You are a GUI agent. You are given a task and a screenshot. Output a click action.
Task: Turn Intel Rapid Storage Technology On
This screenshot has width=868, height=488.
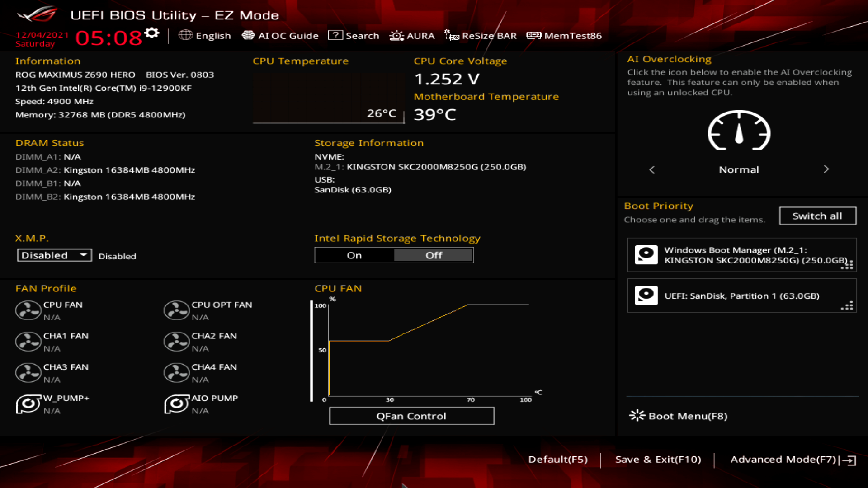tap(354, 255)
